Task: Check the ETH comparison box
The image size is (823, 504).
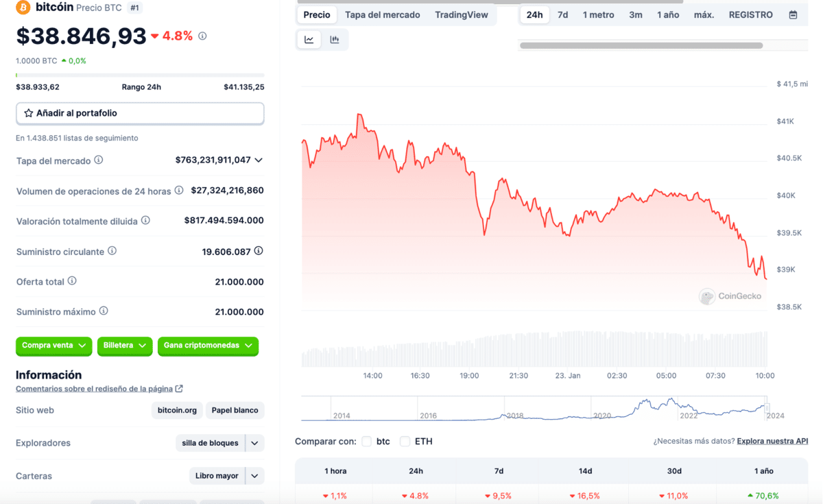Action: point(405,442)
